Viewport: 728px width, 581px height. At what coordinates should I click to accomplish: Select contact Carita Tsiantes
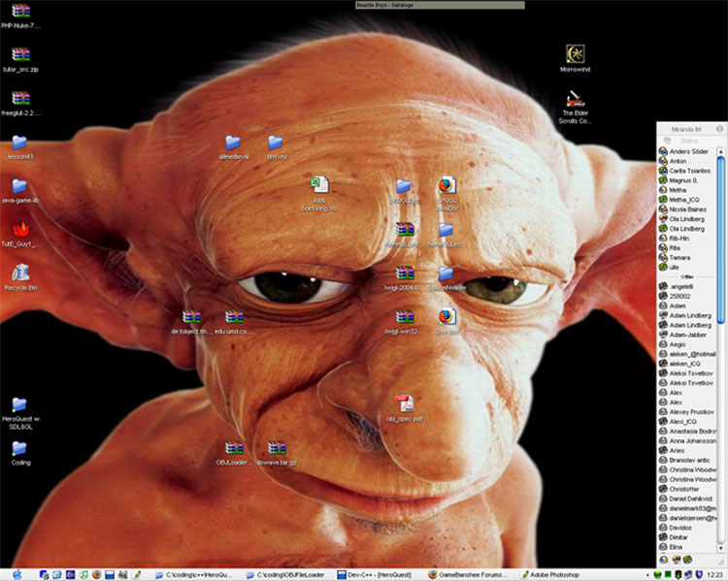coord(687,171)
